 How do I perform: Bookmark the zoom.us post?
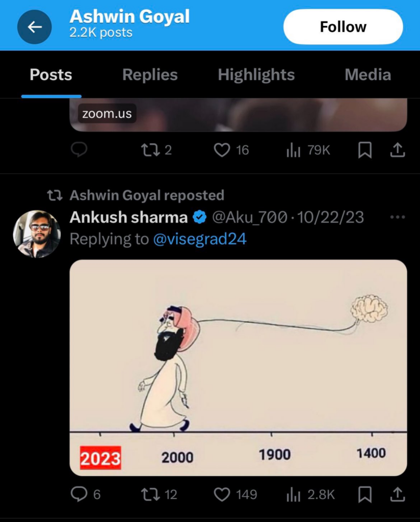(364, 150)
